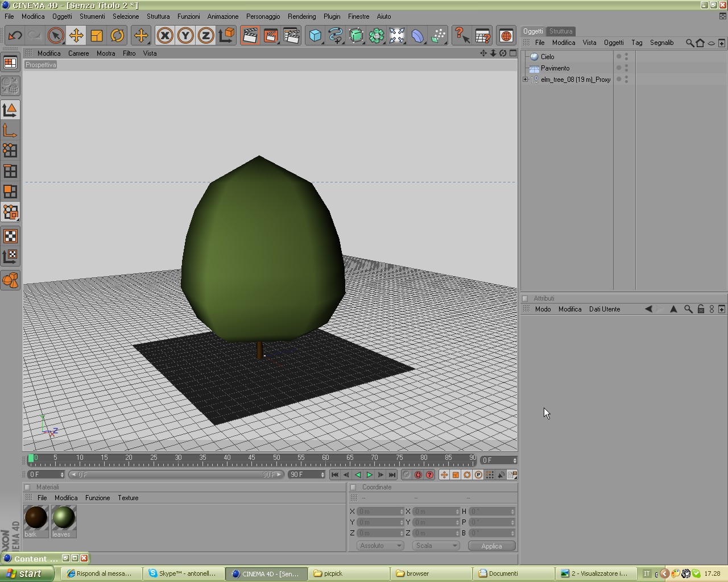Select the object axis mode tool
Viewport: 728px width, 582px height.
coord(10,130)
